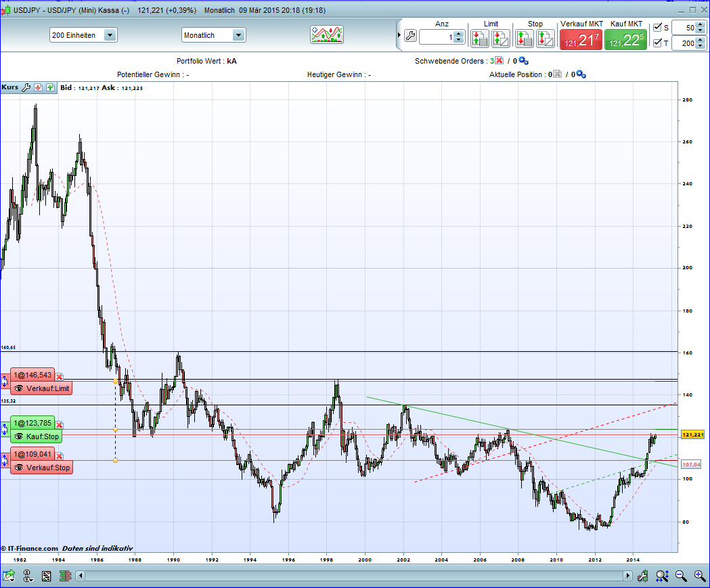
Task: Collapse order panel side arrow
Action: 399,35
